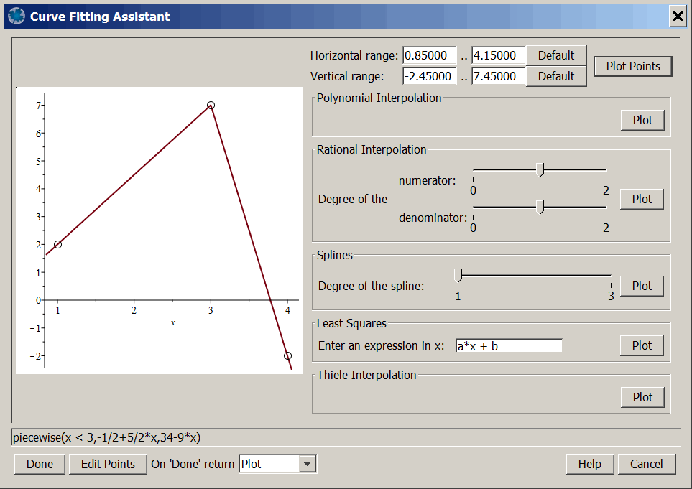This screenshot has height=489, width=692.
Task: Close the Curve Fitting Assistant dialog
Action: [676, 16]
